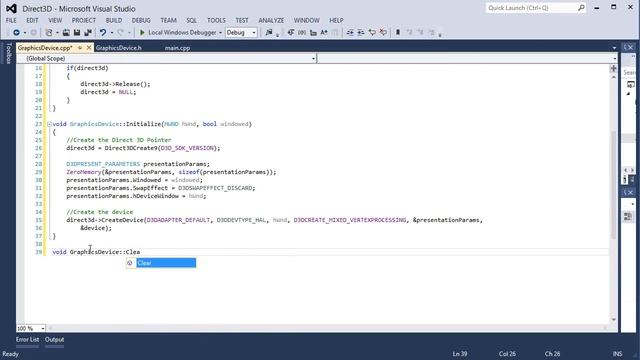Switch to the GraphicsDevice.h tab
This screenshot has width=640, height=360.
click(x=119, y=48)
